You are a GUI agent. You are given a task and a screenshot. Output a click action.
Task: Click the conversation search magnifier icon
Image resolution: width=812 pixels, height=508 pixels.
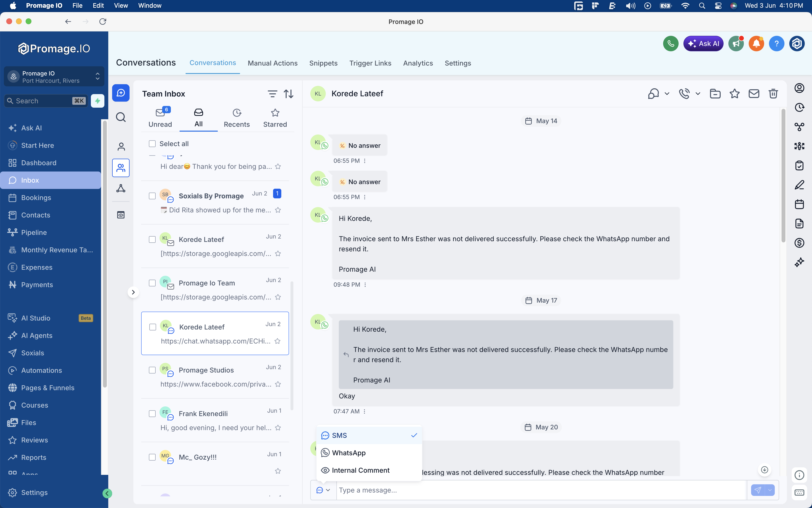pyautogui.click(x=121, y=117)
